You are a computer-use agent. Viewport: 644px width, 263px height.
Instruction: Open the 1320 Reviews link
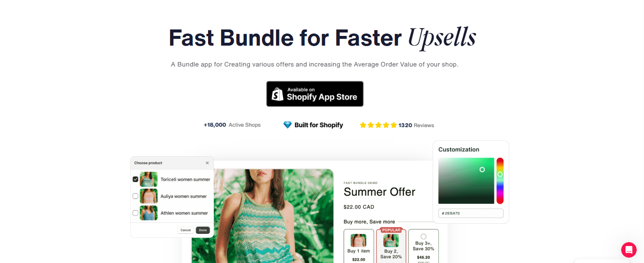tap(416, 125)
